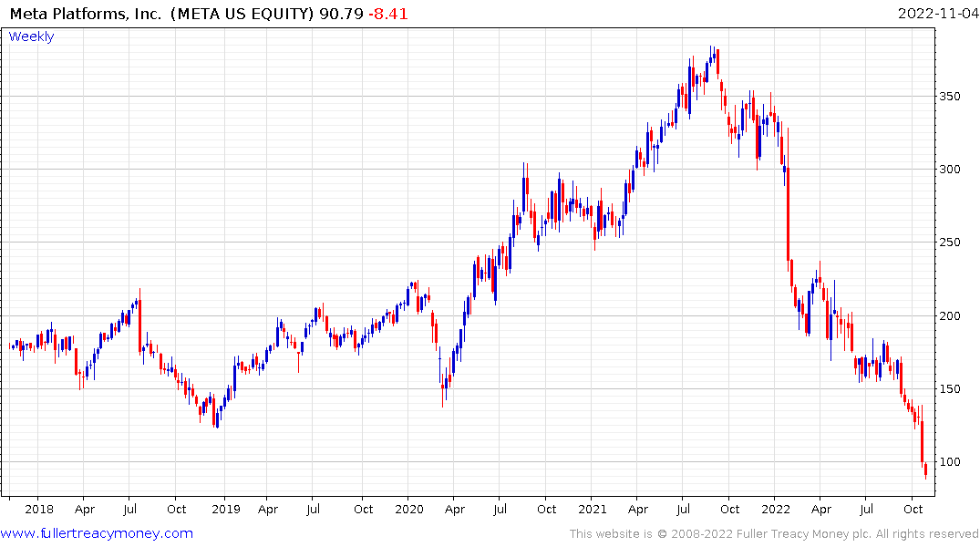The height and width of the screenshot is (547, 980).
Task: Click the 150 price axis label
Action: click(x=950, y=389)
